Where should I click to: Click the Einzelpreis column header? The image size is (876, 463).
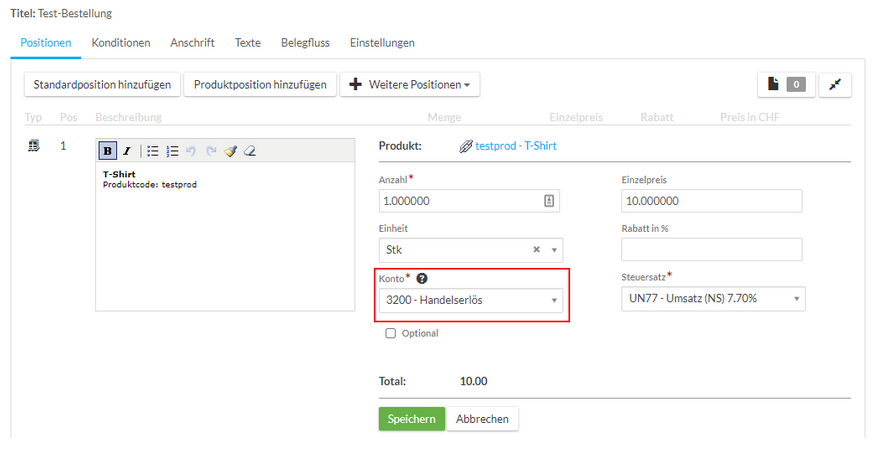(x=576, y=117)
